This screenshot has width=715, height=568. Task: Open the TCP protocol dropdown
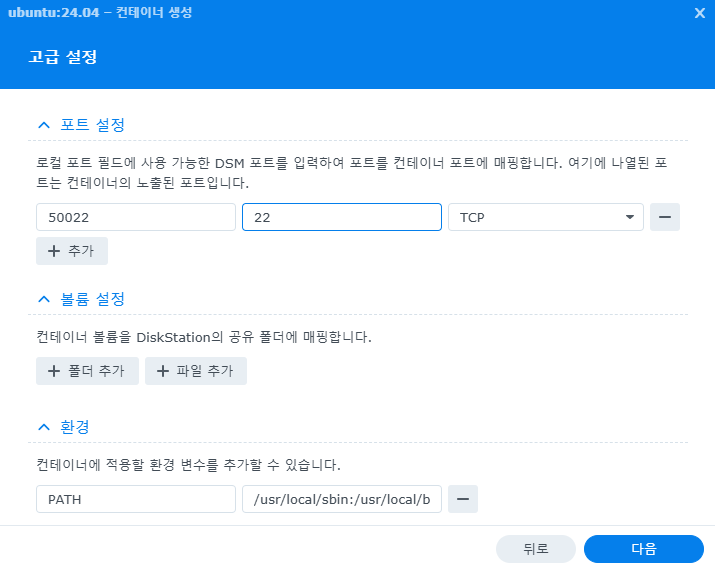coord(546,217)
